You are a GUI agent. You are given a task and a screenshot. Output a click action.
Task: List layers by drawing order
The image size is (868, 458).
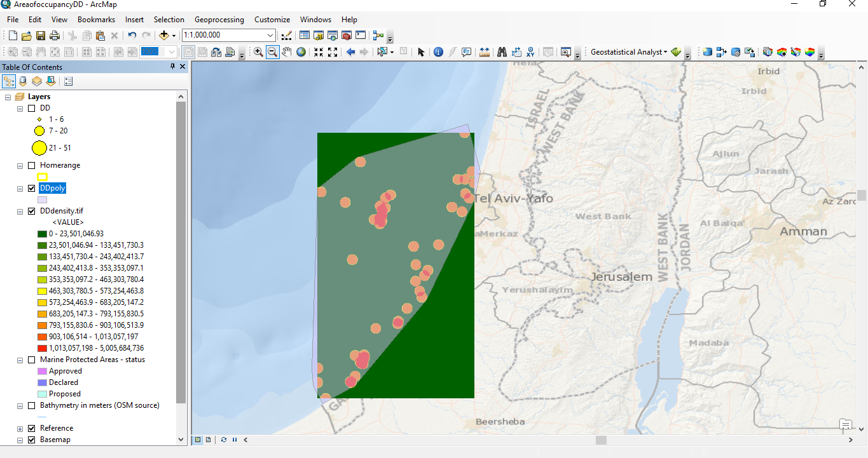pos(9,81)
